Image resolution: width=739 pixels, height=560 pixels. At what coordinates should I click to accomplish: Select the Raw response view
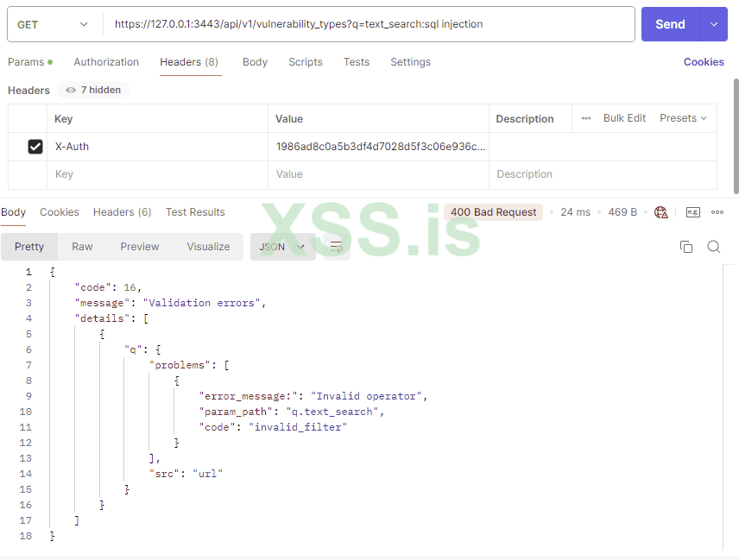[x=83, y=247]
